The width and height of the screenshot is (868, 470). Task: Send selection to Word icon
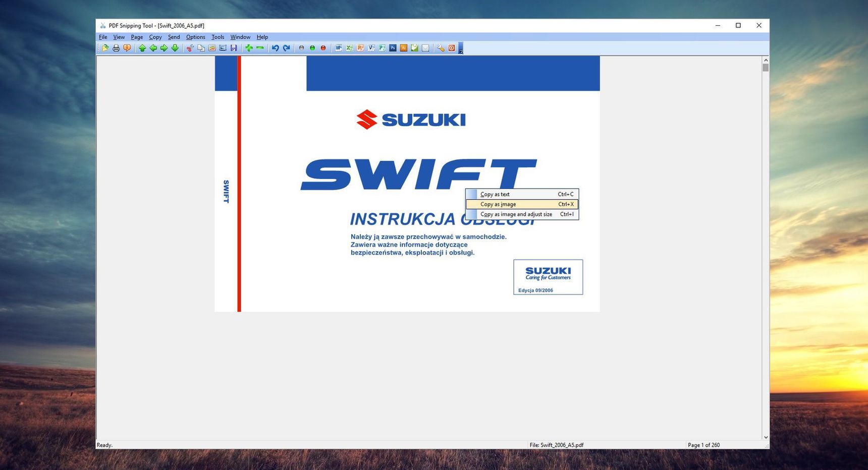click(x=339, y=48)
